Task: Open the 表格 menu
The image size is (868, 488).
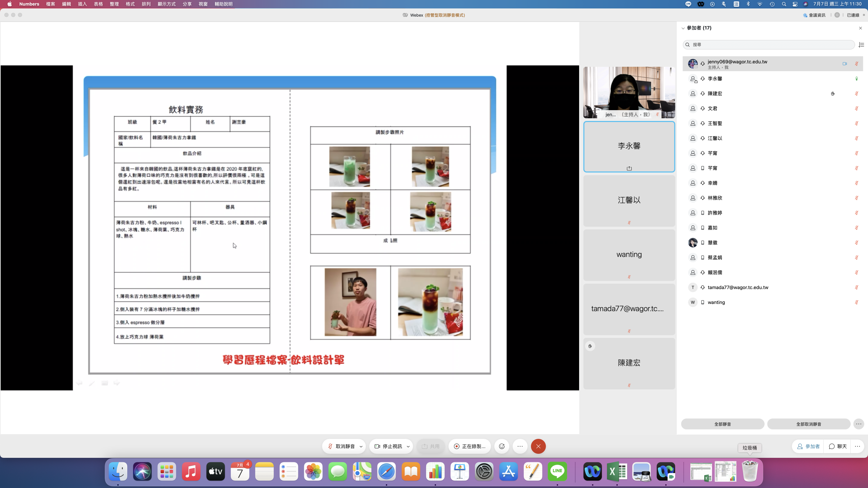Action: (98, 4)
